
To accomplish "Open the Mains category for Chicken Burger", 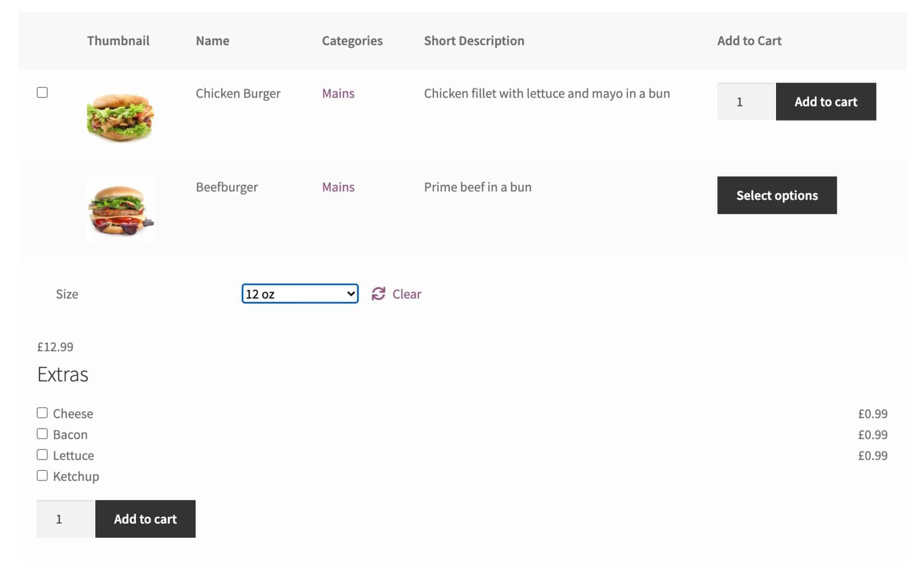I will click(338, 93).
